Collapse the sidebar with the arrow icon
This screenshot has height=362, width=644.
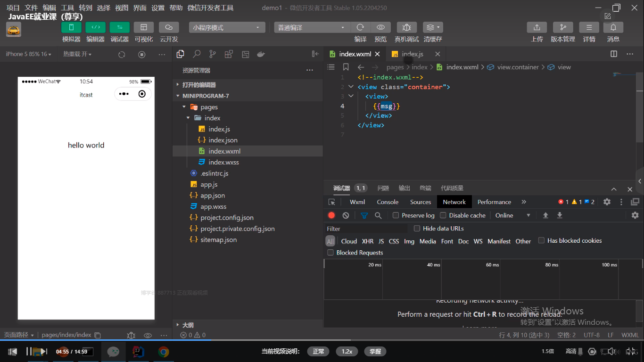(315, 54)
